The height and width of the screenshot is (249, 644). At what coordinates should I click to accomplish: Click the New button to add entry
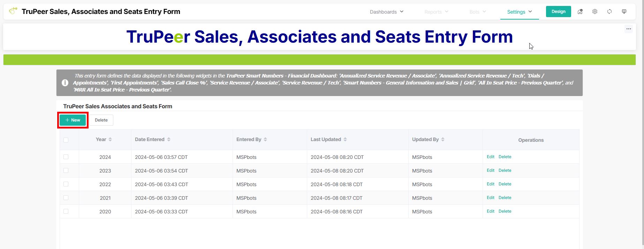[x=73, y=120]
